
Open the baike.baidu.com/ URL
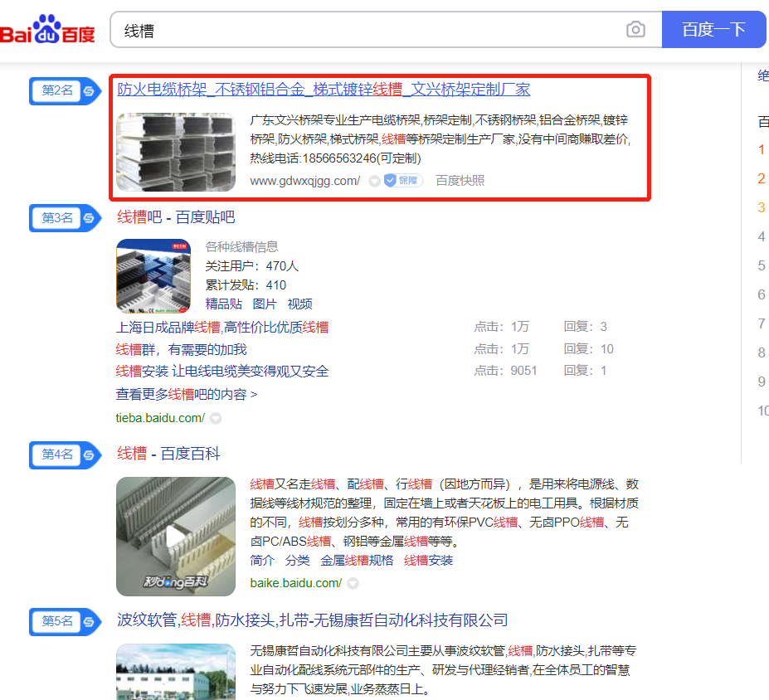[x=295, y=583]
